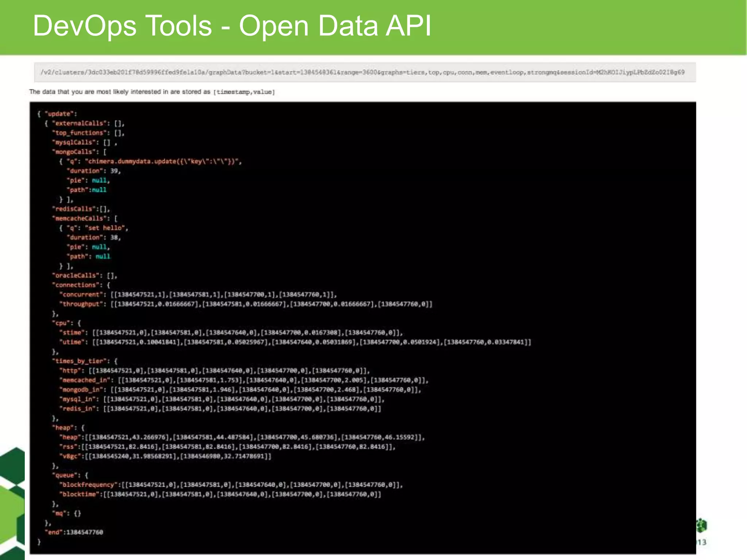Click the "times_by_tier": { line
The image size is (747, 560).
[85, 361]
